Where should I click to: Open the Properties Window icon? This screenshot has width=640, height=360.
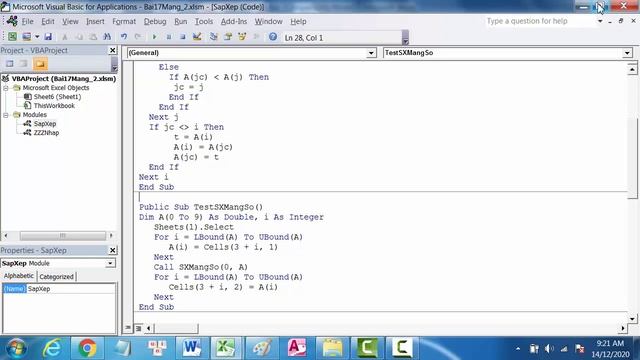coord(228,37)
